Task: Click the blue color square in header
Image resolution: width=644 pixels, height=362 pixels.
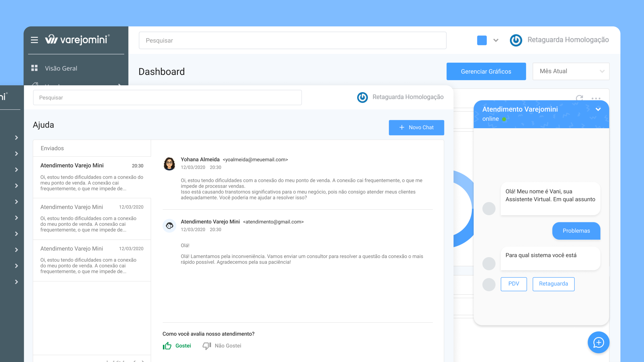Action: (x=482, y=40)
